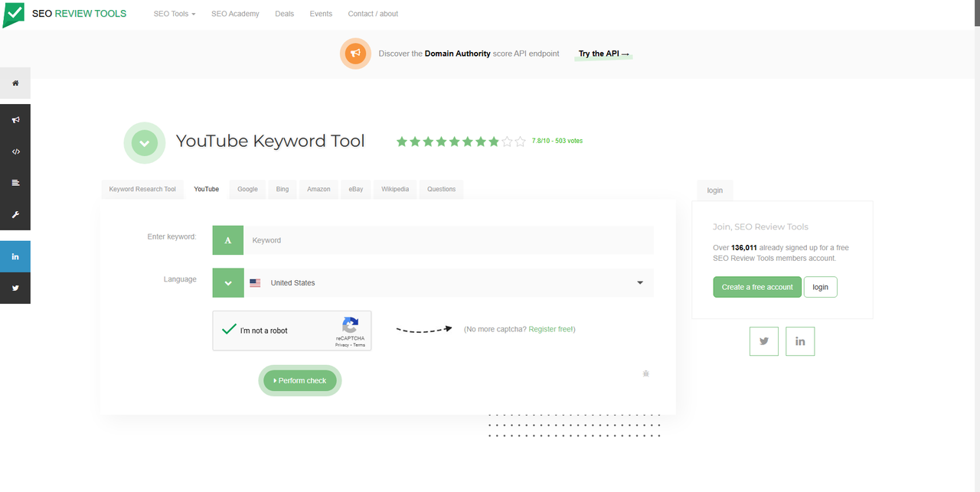Click the blue LinkedIn sidebar icon
The width and height of the screenshot is (980, 492).
pos(15,256)
